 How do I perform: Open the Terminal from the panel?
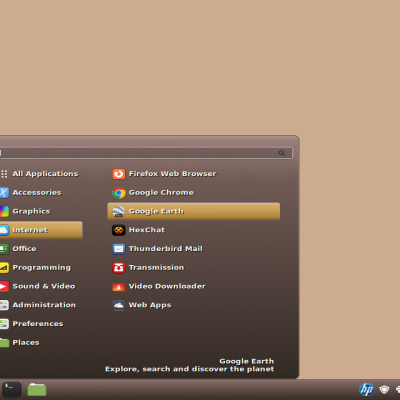coord(12,390)
